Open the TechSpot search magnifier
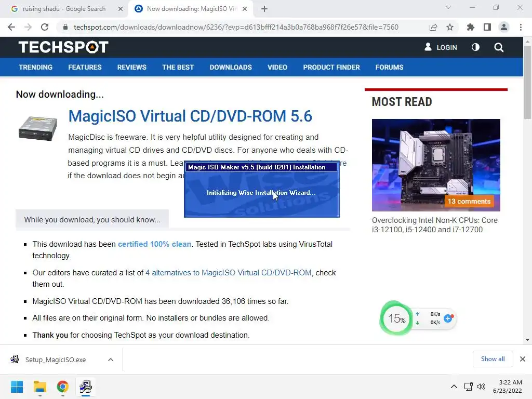This screenshot has width=532, height=399. pyautogui.click(x=499, y=47)
